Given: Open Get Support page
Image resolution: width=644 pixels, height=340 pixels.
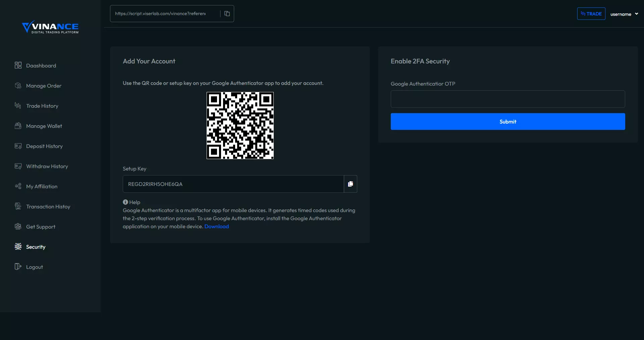Looking at the screenshot, I should tap(41, 227).
